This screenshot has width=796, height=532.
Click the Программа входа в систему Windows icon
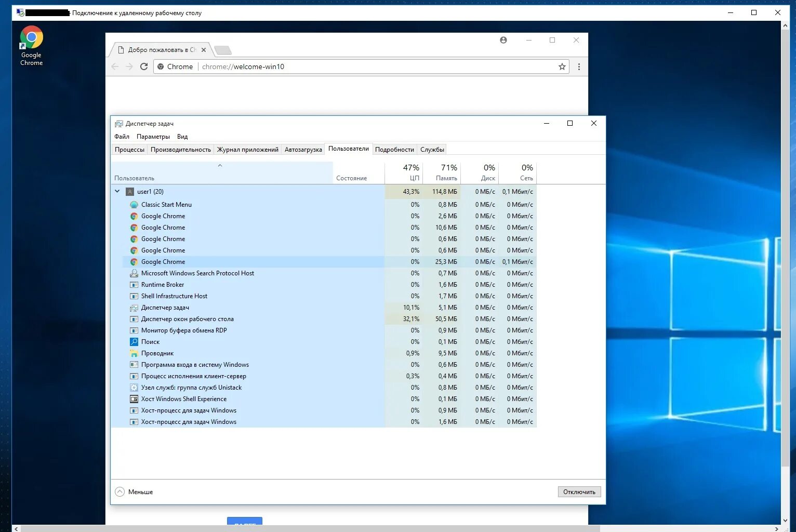pos(134,365)
